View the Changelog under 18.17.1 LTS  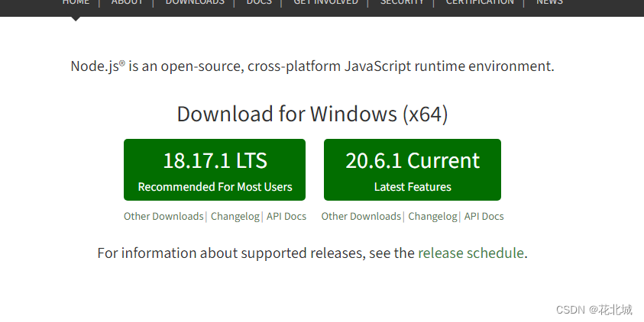235,216
